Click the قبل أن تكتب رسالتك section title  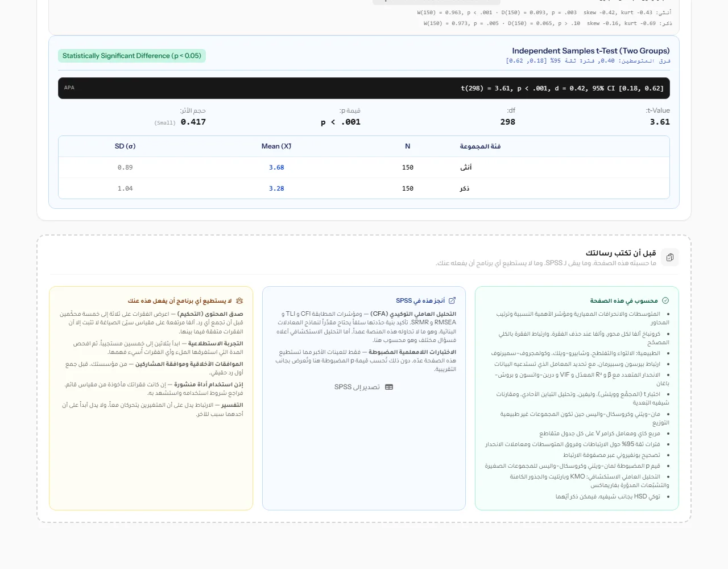click(x=621, y=253)
